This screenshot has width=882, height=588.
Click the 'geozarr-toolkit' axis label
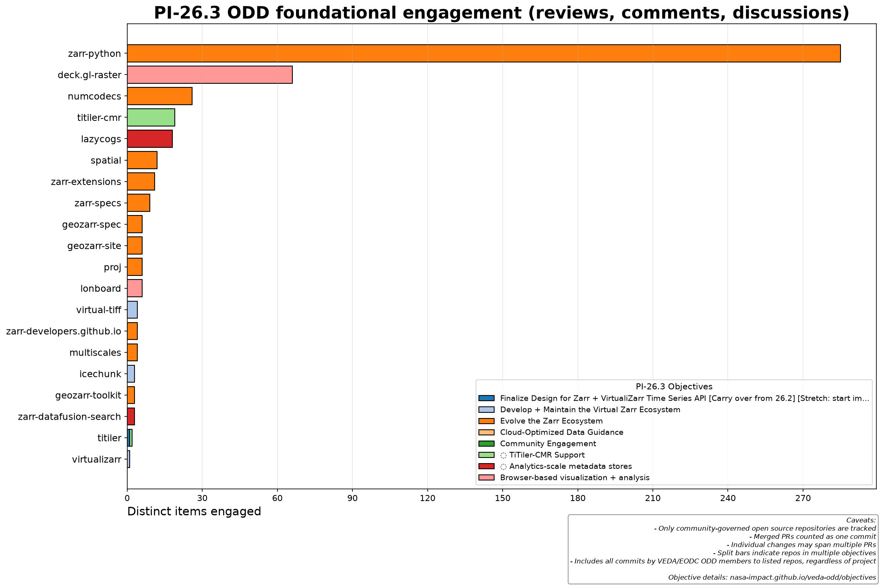[88, 395]
